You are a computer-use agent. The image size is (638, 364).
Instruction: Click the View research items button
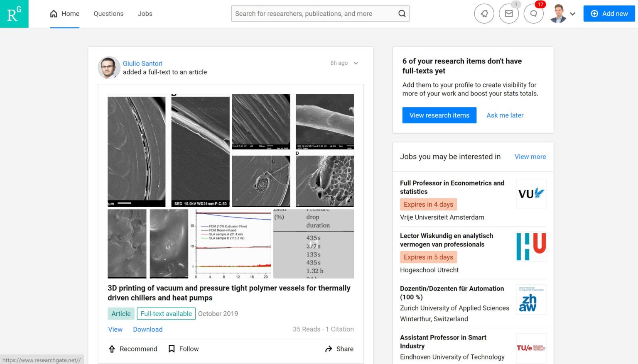[439, 115]
